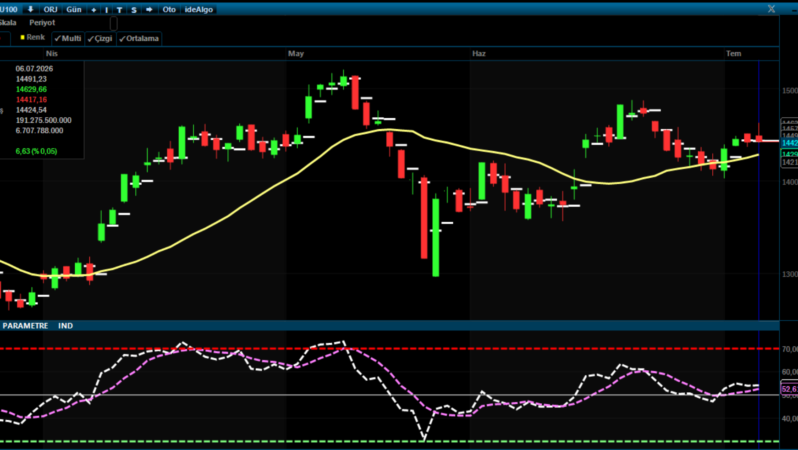Click the cyan current price label on the price axis
Viewport: 798px width, 450px height.
[789, 143]
